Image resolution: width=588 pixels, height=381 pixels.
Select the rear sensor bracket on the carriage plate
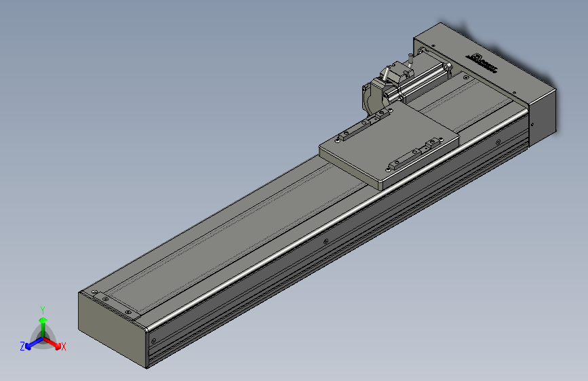point(363,125)
